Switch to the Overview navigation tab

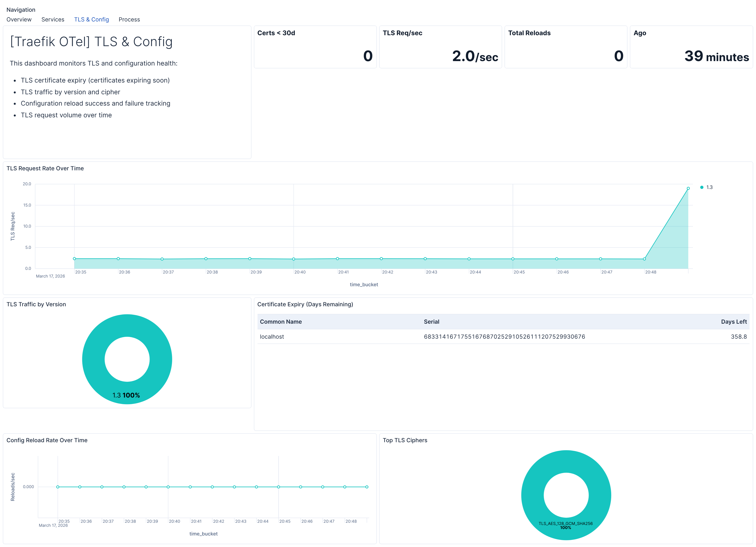point(19,19)
